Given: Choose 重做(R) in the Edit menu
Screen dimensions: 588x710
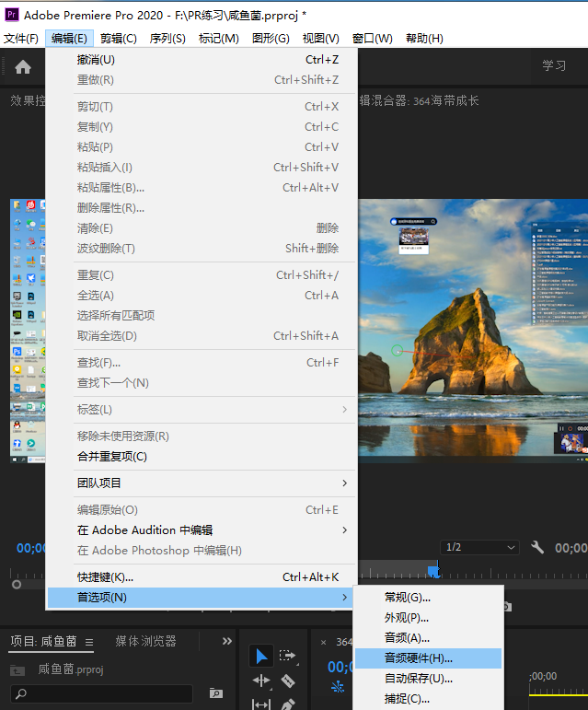Looking at the screenshot, I should 201,80.
